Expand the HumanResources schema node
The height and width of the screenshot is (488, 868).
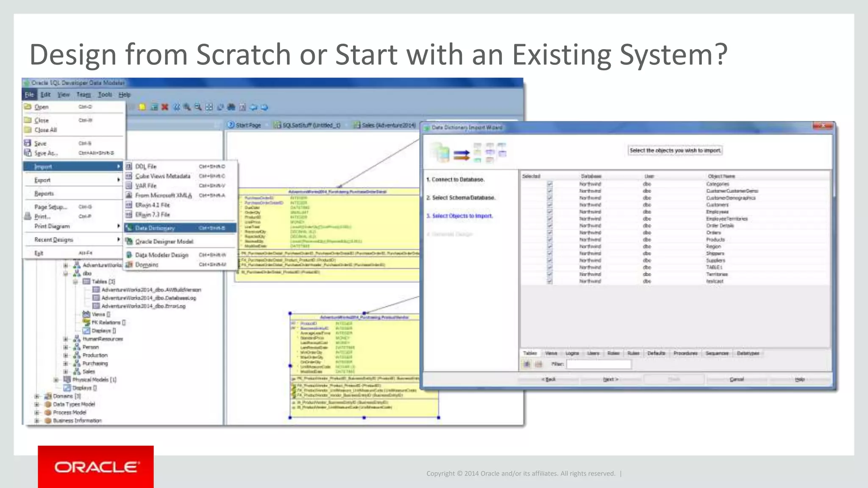[x=66, y=339]
